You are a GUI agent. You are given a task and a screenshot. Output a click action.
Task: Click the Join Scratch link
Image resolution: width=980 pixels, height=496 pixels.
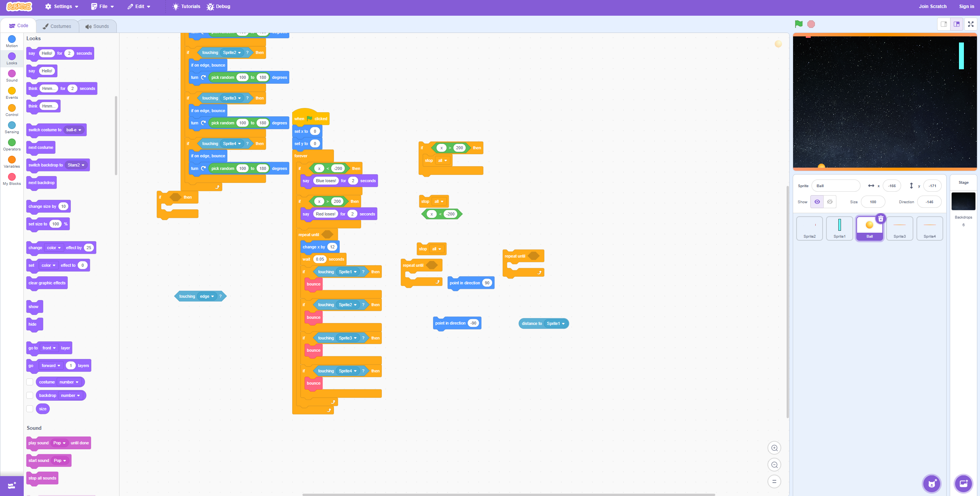click(x=933, y=7)
